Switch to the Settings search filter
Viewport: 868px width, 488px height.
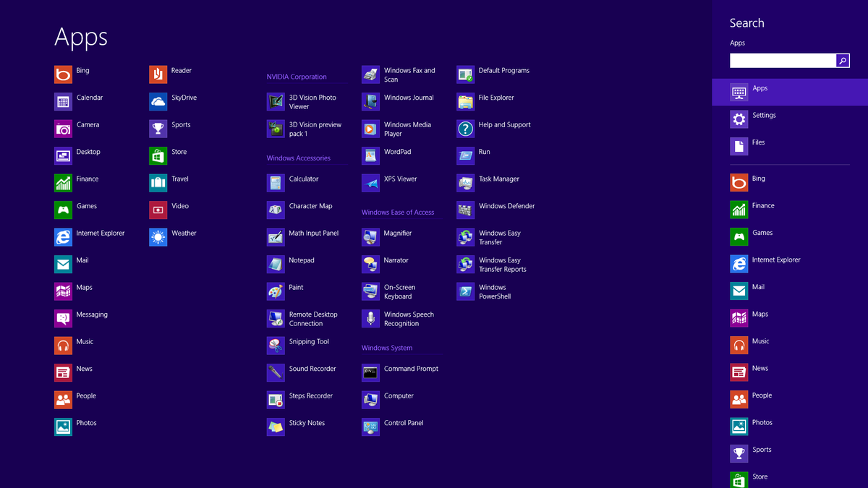click(x=767, y=114)
